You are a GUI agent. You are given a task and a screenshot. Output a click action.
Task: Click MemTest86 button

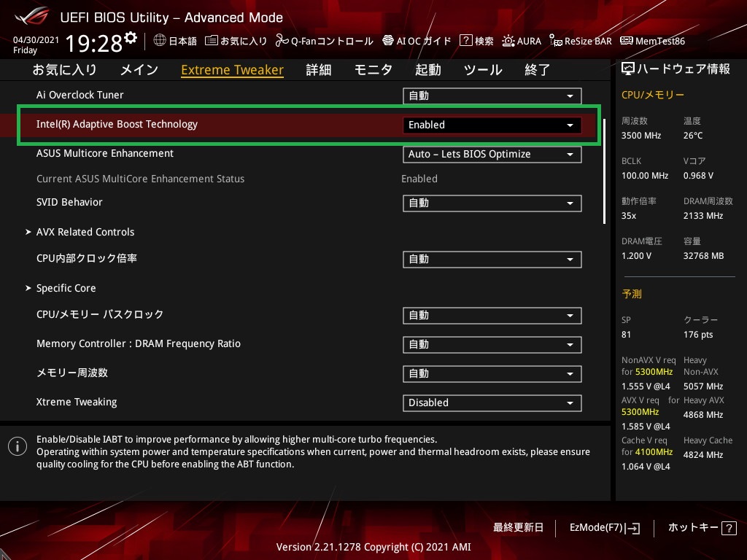(x=653, y=41)
